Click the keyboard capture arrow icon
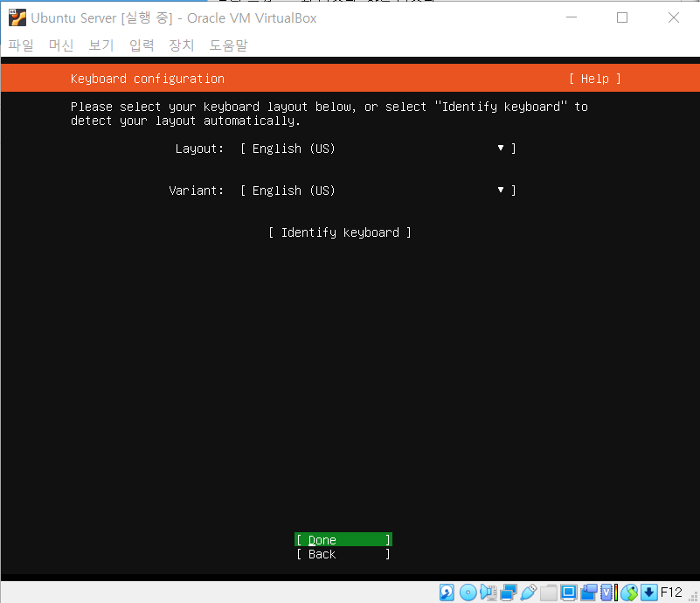Viewport: 700px width, 603px height. pyautogui.click(x=649, y=593)
